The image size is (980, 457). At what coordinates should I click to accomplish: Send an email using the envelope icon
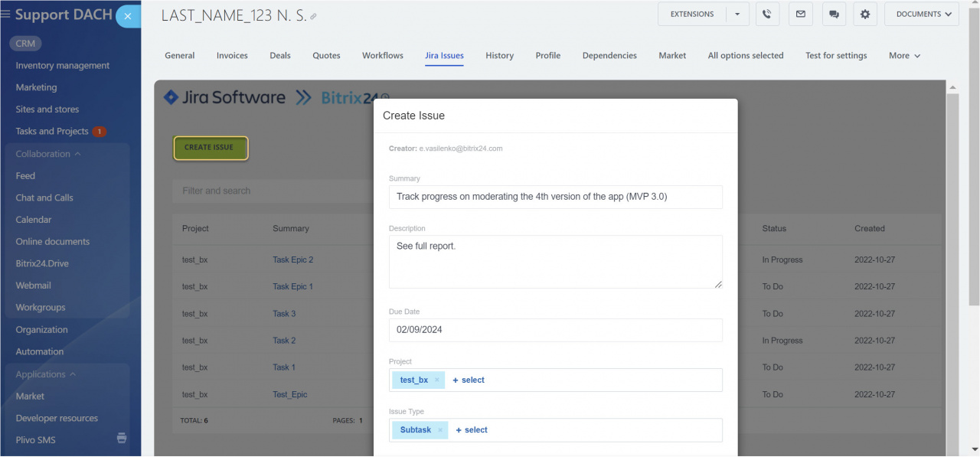click(x=801, y=14)
